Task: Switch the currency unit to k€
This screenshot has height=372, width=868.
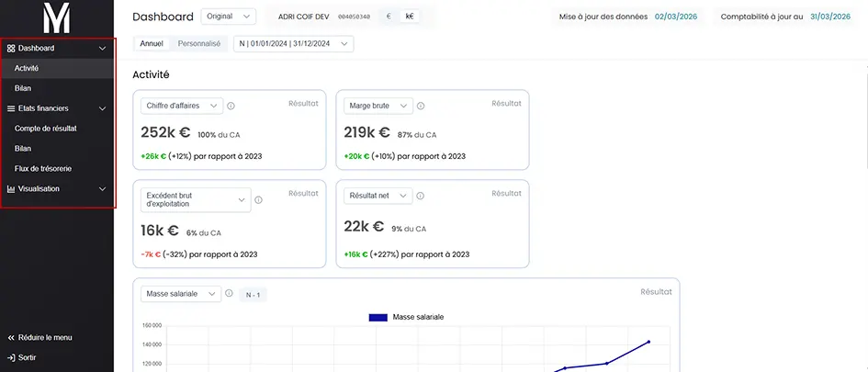Action: 409,17
